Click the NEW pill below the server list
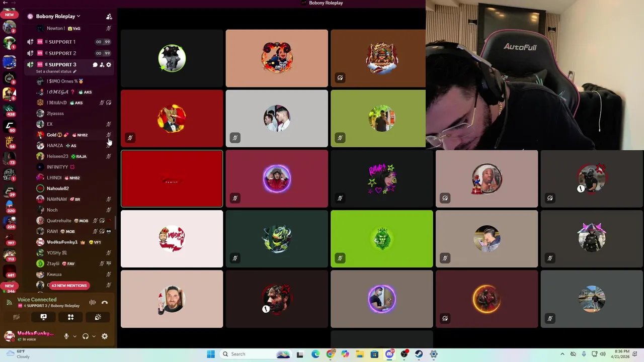Viewport: 644px width, 362px height. 9,286
